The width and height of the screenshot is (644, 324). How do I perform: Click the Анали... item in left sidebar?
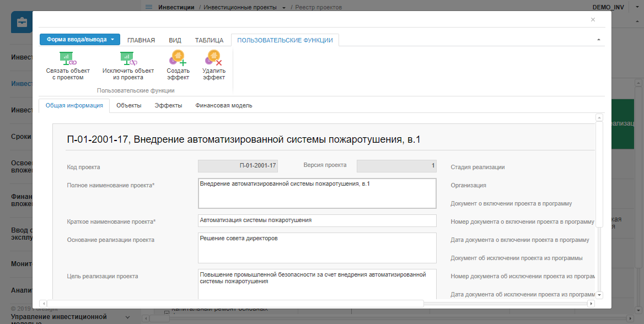[22, 290]
